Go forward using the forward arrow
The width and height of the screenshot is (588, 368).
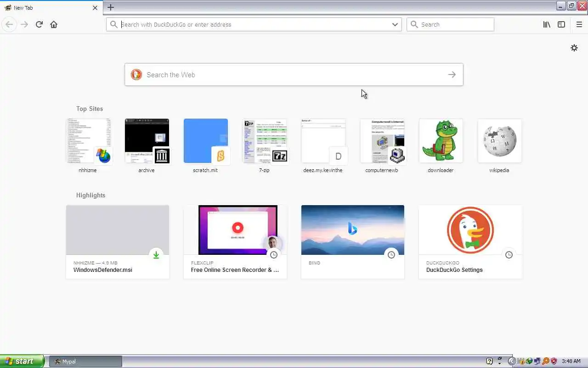click(24, 24)
